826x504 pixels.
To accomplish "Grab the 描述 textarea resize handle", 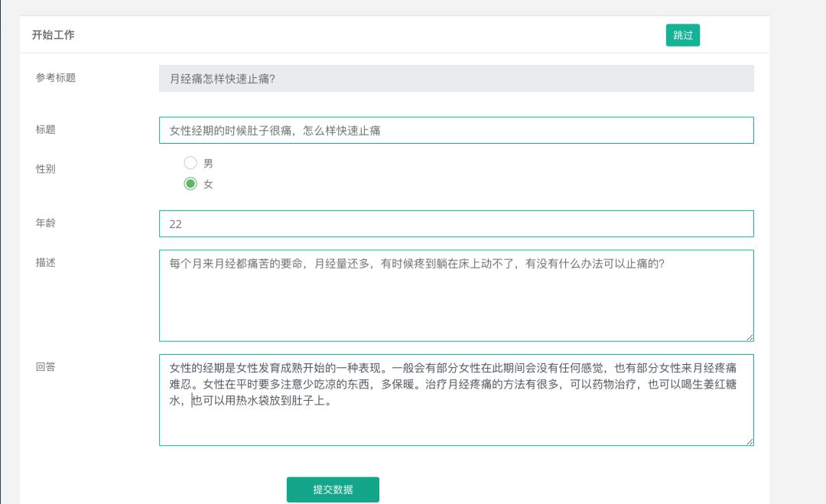I will point(750,337).
